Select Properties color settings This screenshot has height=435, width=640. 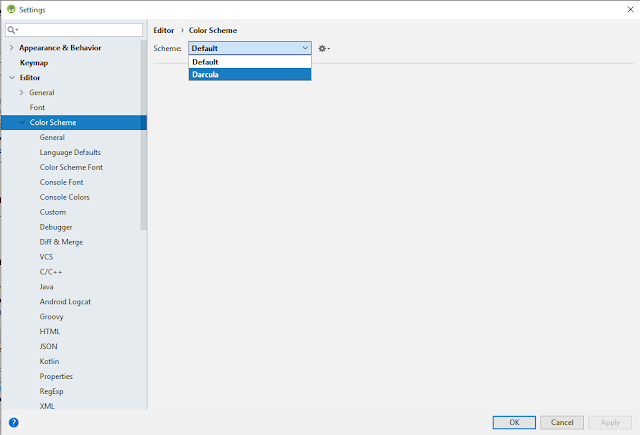coord(56,376)
